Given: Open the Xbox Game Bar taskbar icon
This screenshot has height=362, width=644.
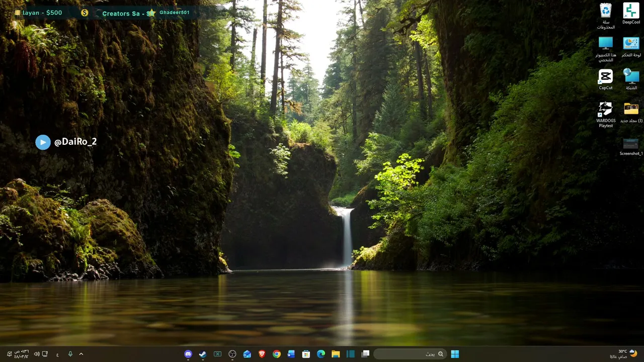Looking at the screenshot, I should pos(217,354).
